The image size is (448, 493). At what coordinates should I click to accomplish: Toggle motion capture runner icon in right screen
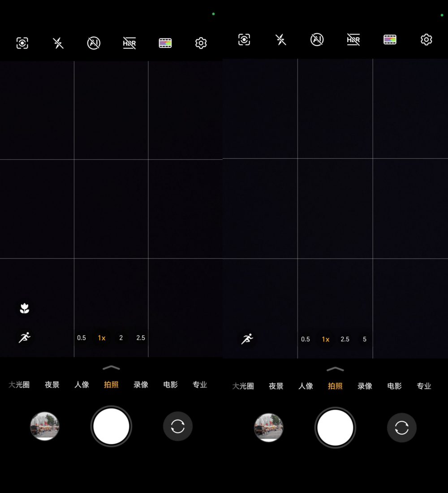[x=247, y=339]
